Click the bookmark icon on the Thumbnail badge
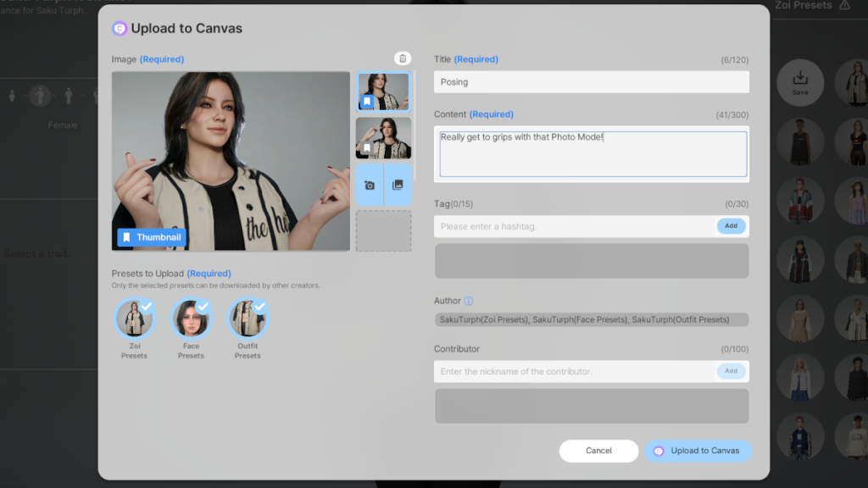 (128, 237)
